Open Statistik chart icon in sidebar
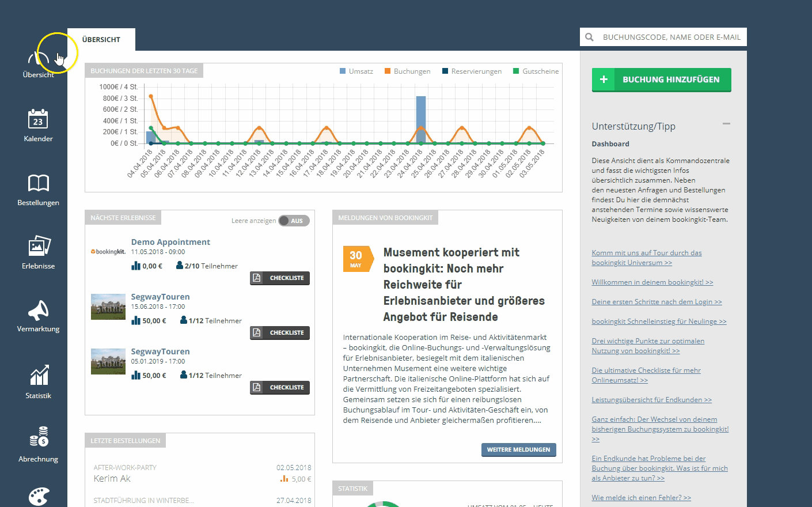 point(39,375)
